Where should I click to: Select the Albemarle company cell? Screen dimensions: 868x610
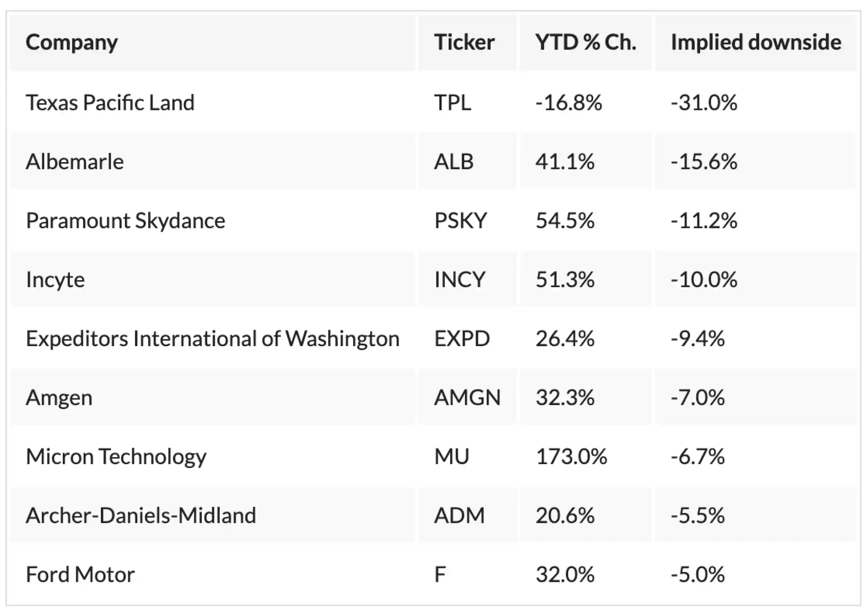tap(75, 162)
